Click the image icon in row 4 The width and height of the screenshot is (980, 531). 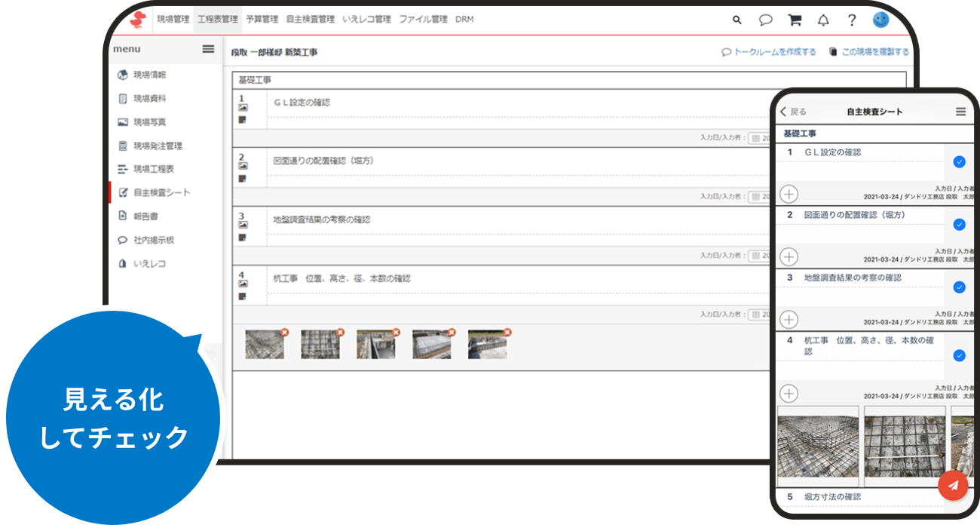243,284
